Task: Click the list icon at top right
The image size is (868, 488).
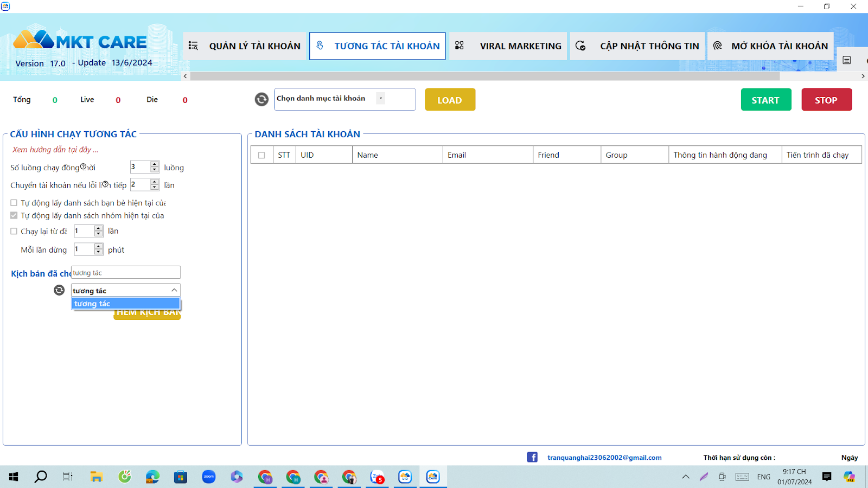Action: [847, 60]
